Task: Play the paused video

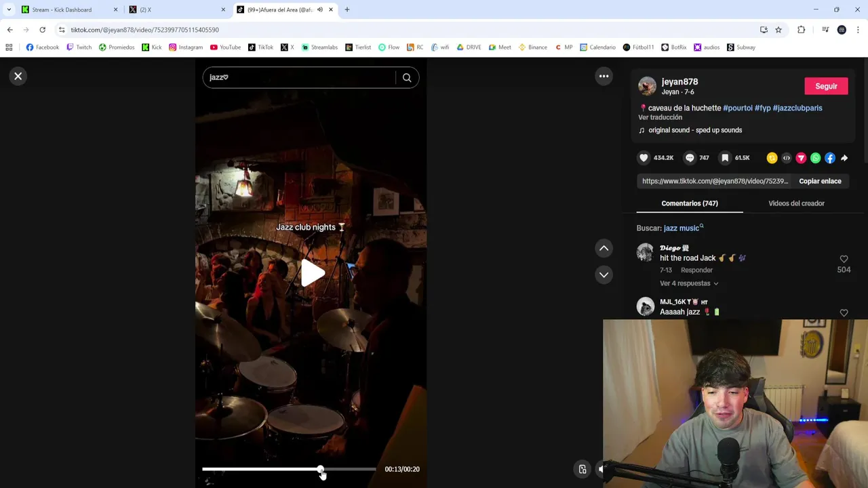Action: [x=312, y=273]
